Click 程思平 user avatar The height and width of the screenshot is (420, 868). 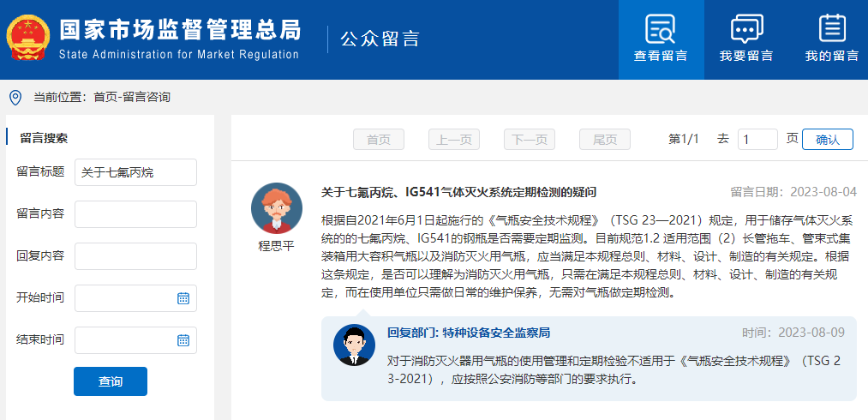click(277, 208)
